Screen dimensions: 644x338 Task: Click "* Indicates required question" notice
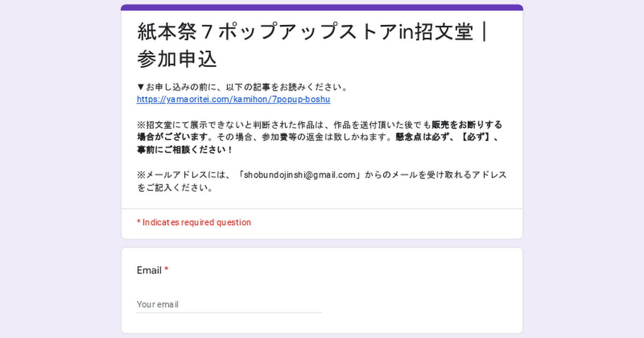click(x=194, y=222)
